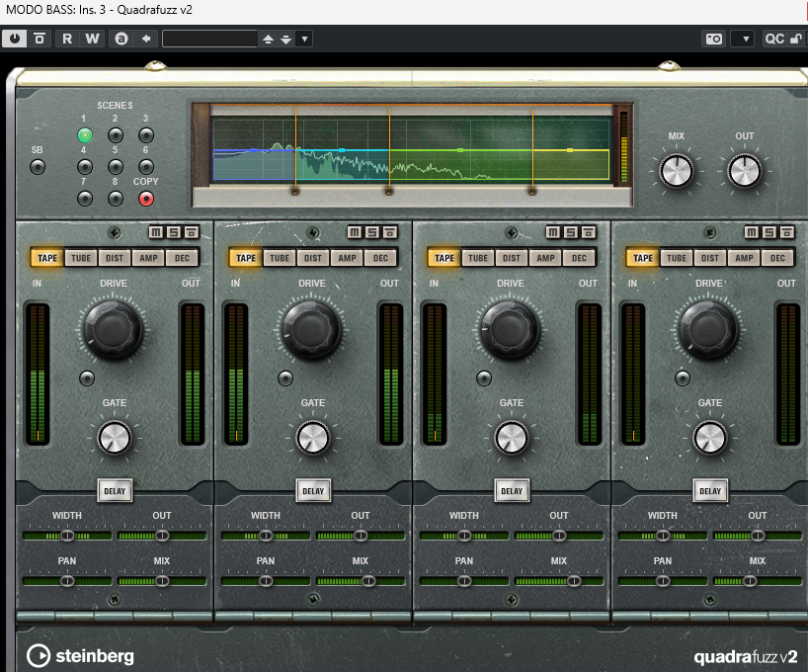Click the Steinberg logo

click(80, 656)
